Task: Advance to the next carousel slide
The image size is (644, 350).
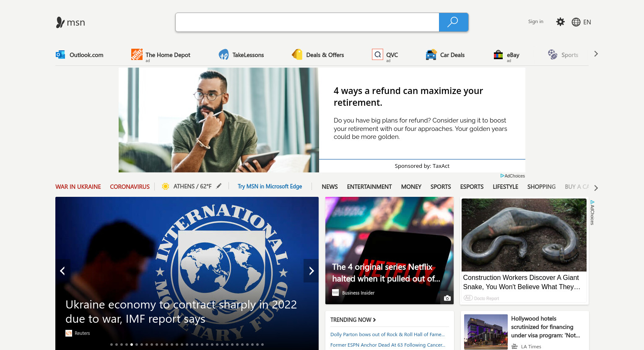Action: pyautogui.click(x=311, y=271)
